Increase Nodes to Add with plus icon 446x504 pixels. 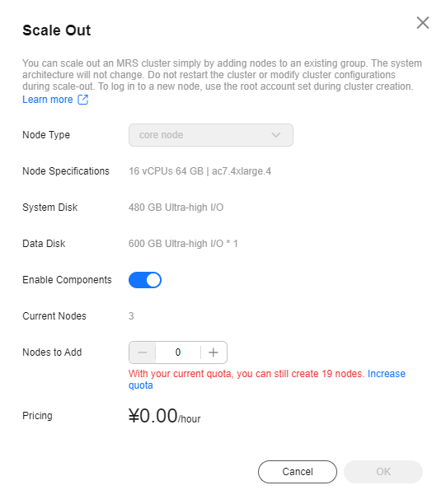point(214,352)
